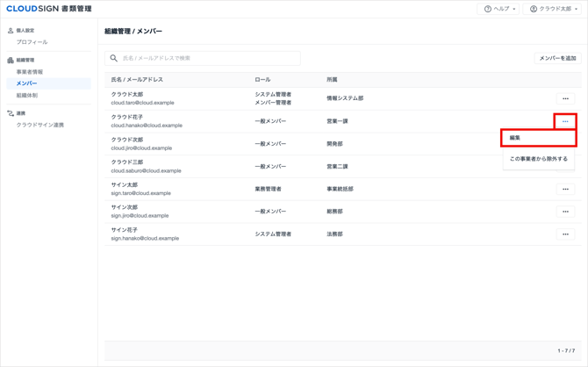Click sign.hanako@cloud.example email

pyautogui.click(x=145, y=238)
